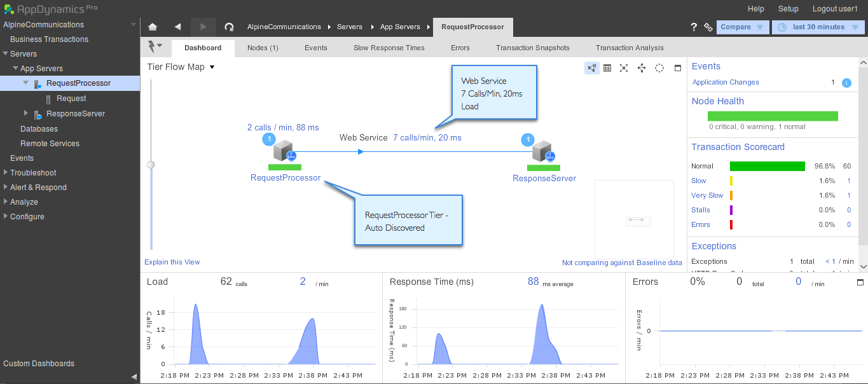Navigate forward with the right arrow button
Screen dimensions: 868x384
pyautogui.click(x=203, y=27)
